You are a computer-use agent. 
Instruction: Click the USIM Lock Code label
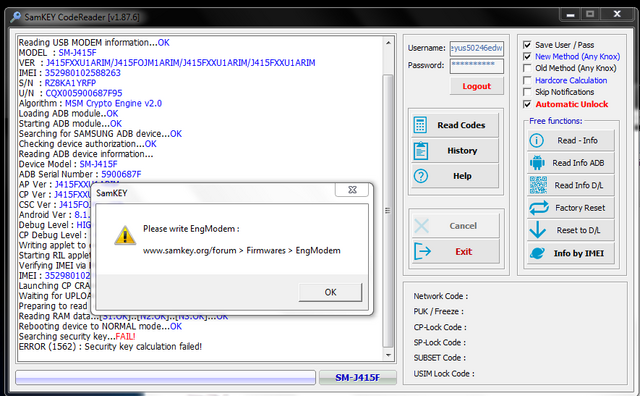pyautogui.click(x=444, y=374)
